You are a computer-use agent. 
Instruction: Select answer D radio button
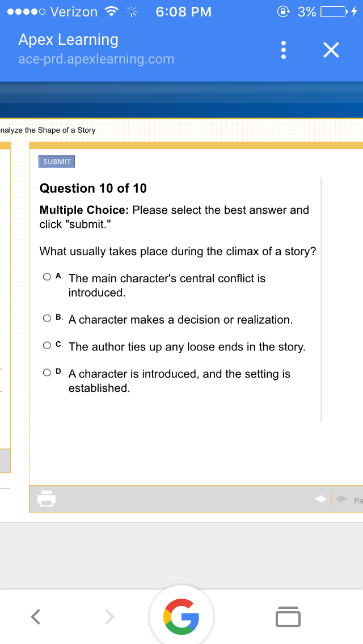click(x=47, y=373)
